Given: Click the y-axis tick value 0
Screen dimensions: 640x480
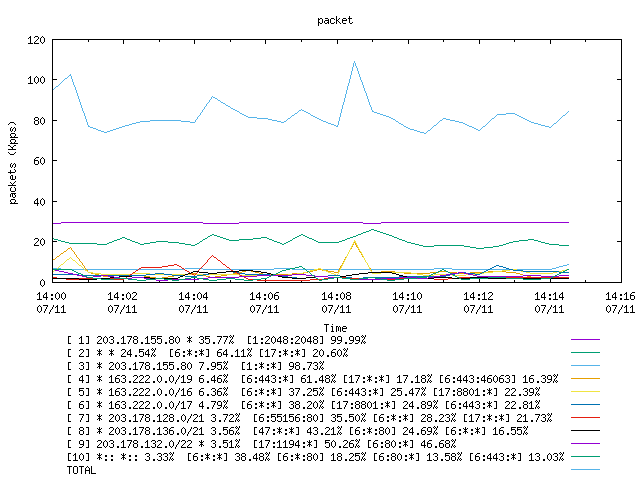Looking at the screenshot, I should click(42, 282).
